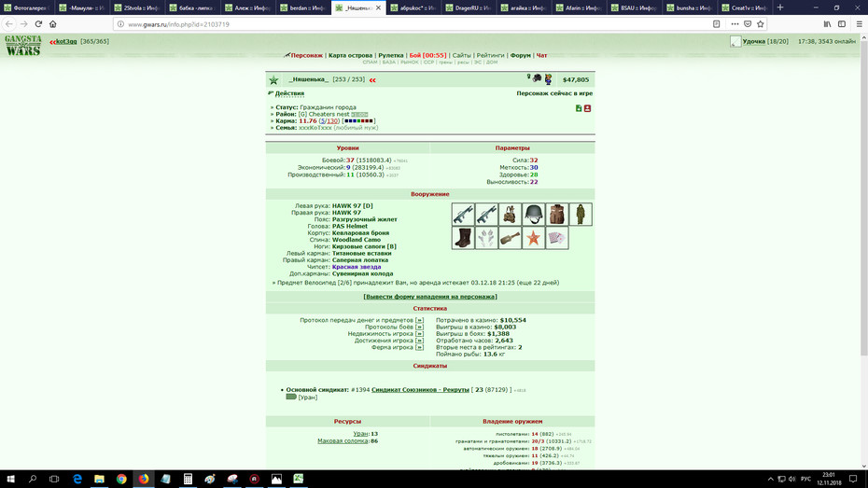Open page actions three-dots menu in address bar
Image resolution: width=868 pixels, height=488 pixels.
(x=735, y=23)
